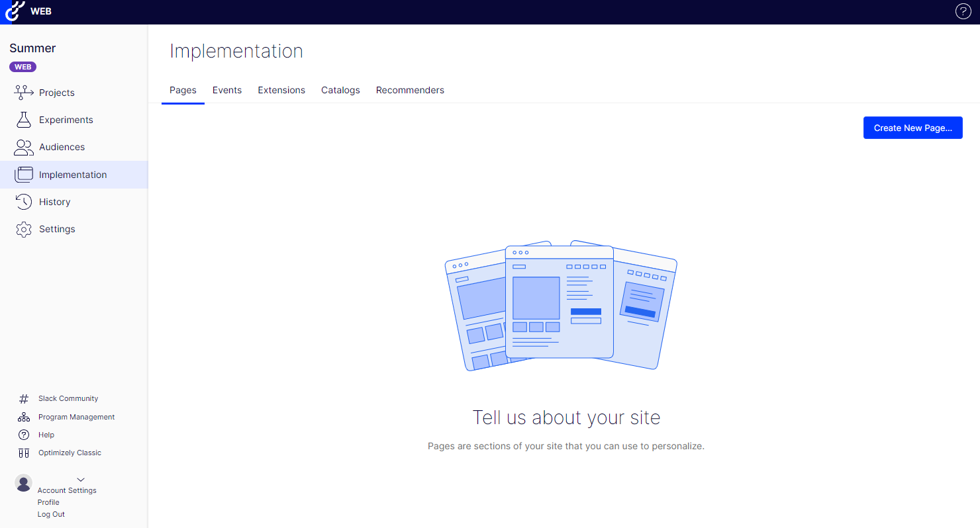Open the Log Out link
980x528 pixels.
point(51,514)
